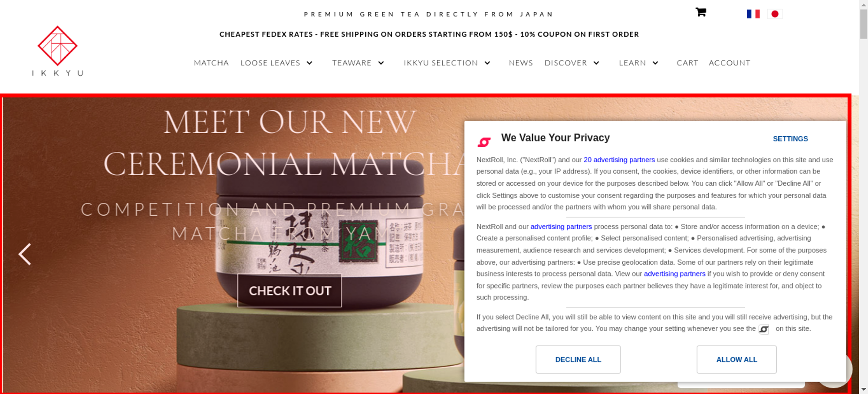The height and width of the screenshot is (394, 868).
Task: Switch site to Japanese flag language
Action: [x=775, y=14]
